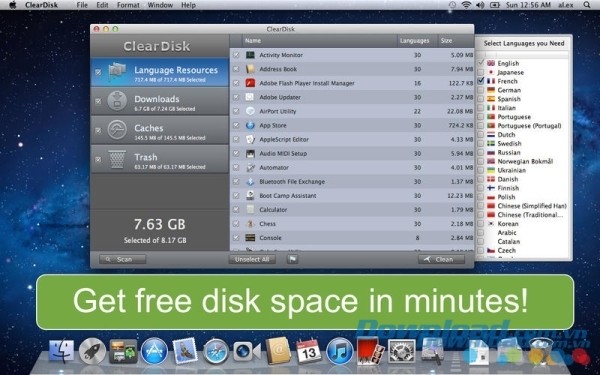Click the Address Book app icon in list
This screenshot has width=600, height=375.
[x=250, y=69]
